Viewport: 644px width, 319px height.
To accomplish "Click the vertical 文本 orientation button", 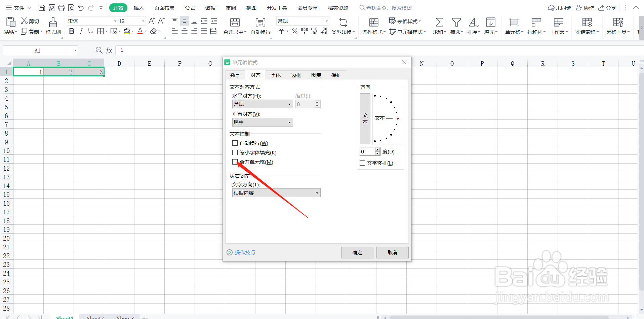I will click(365, 118).
